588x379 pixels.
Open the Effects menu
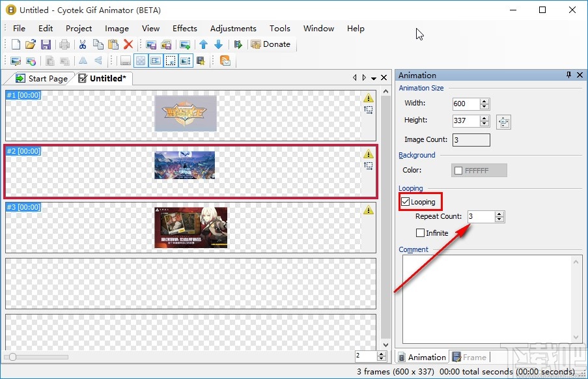(185, 29)
